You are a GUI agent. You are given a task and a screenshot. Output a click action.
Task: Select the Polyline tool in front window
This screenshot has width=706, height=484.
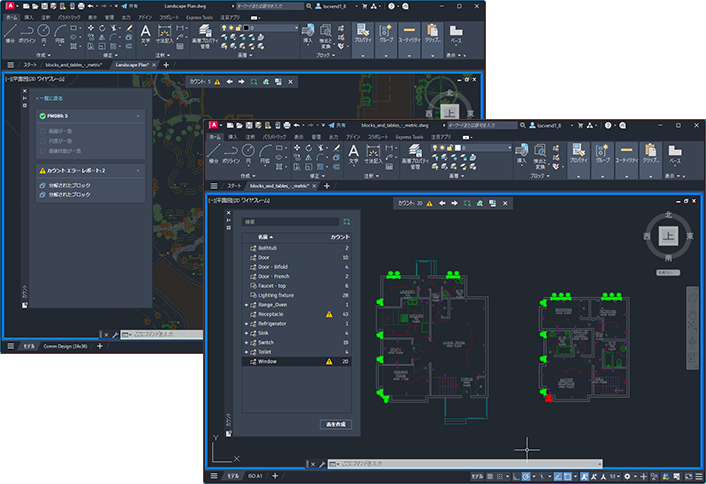point(231,153)
